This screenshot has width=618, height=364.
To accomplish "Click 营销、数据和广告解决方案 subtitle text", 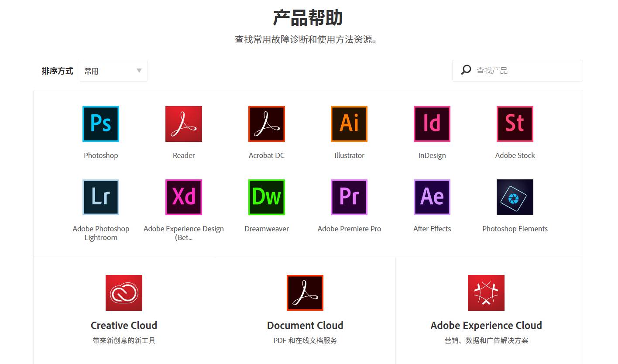I will (486, 340).
